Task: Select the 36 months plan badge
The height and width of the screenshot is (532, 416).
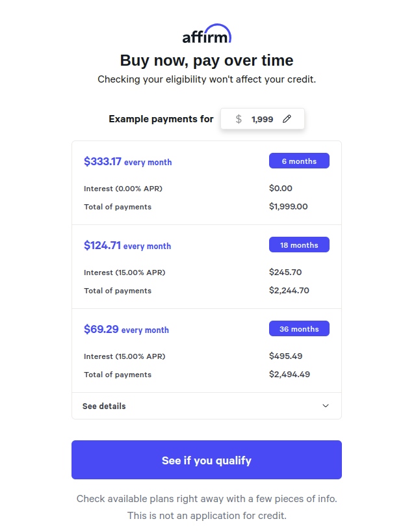Action: 299,329
